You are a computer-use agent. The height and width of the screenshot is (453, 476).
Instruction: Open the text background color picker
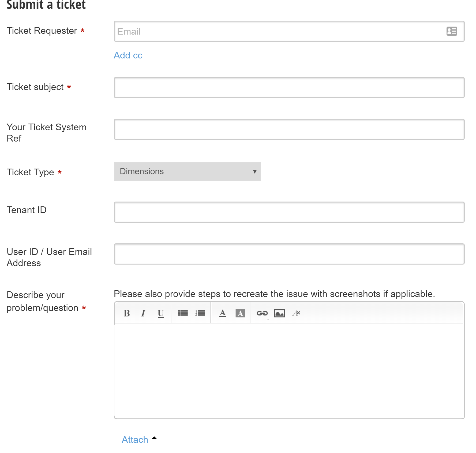click(240, 313)
